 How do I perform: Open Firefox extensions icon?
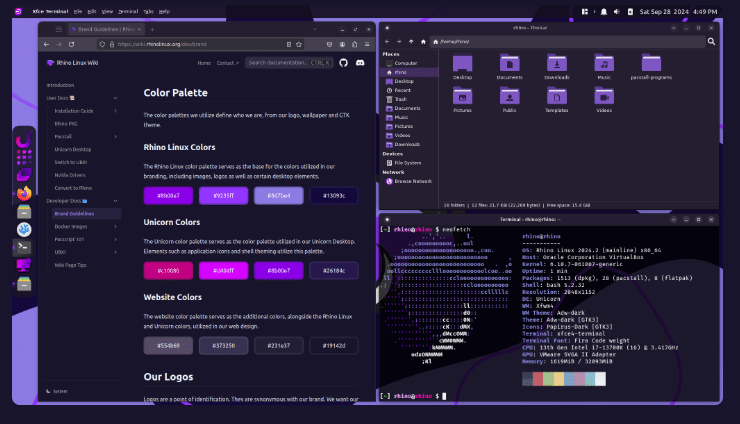[x=354, y=44]
